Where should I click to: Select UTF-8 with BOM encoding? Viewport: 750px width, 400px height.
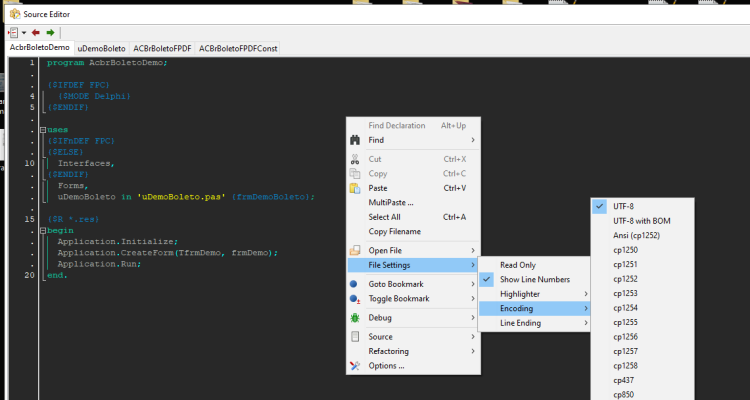pos(642,221)
